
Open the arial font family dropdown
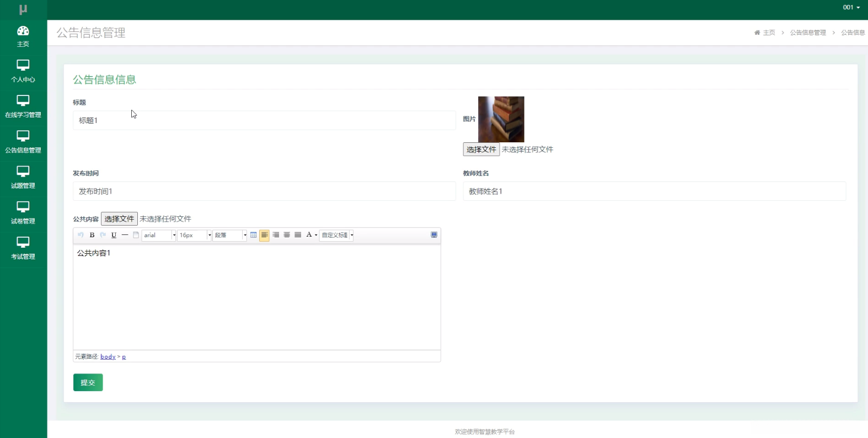tap(159, 235)
